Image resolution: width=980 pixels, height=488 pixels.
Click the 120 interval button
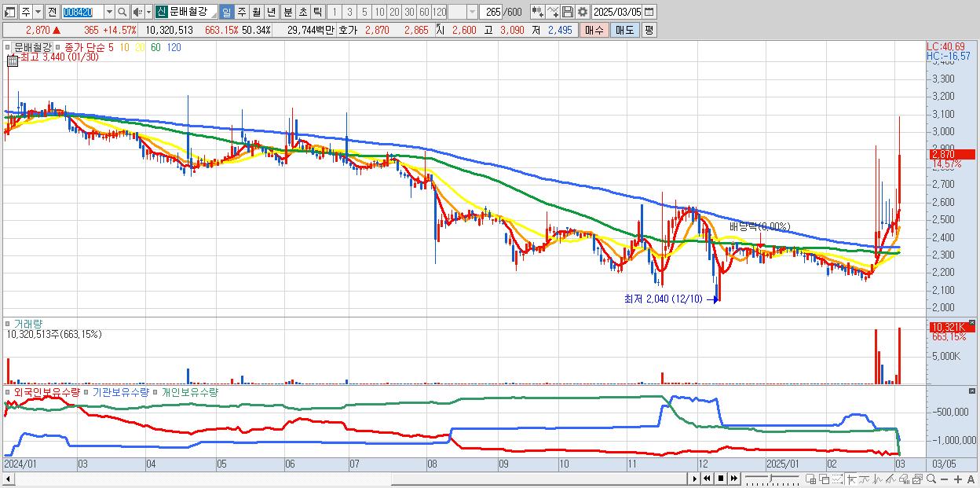[440, 13]
